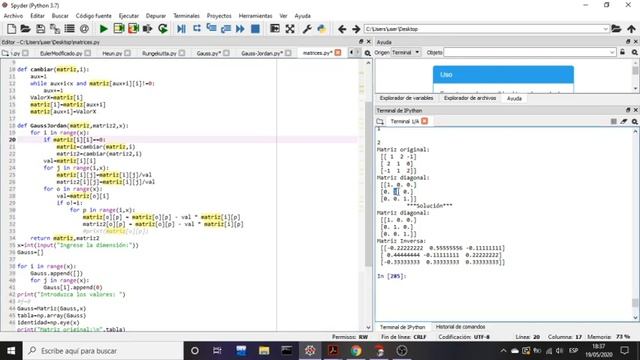Image resolution: width=640 pixels, height=360 pixels.
Task: Go forward to the next cursor position
Action: click(356, 29)
